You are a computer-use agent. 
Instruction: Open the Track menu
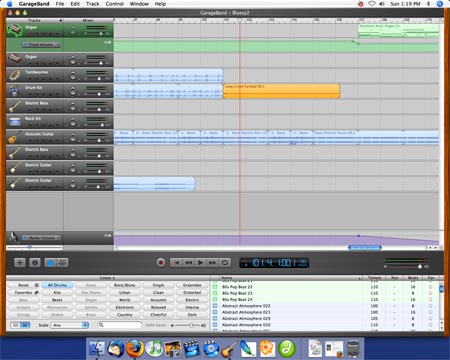[93, 4]
